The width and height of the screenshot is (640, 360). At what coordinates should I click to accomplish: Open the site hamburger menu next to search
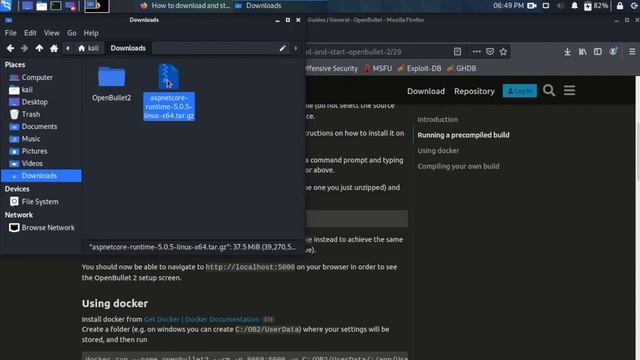tap(569, 90)
